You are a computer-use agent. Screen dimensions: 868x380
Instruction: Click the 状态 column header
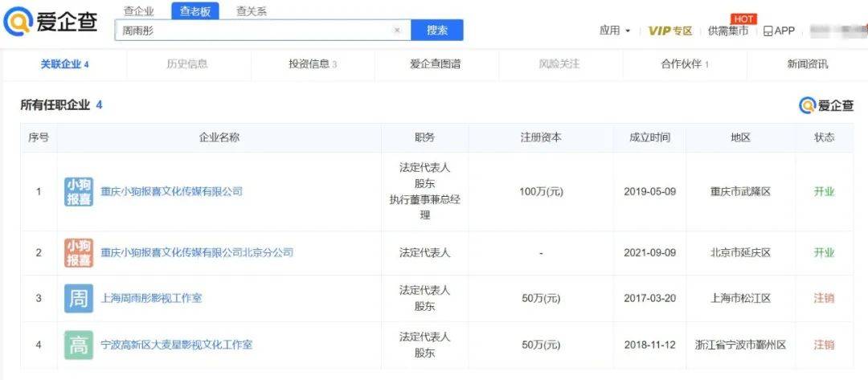(825, 137)
